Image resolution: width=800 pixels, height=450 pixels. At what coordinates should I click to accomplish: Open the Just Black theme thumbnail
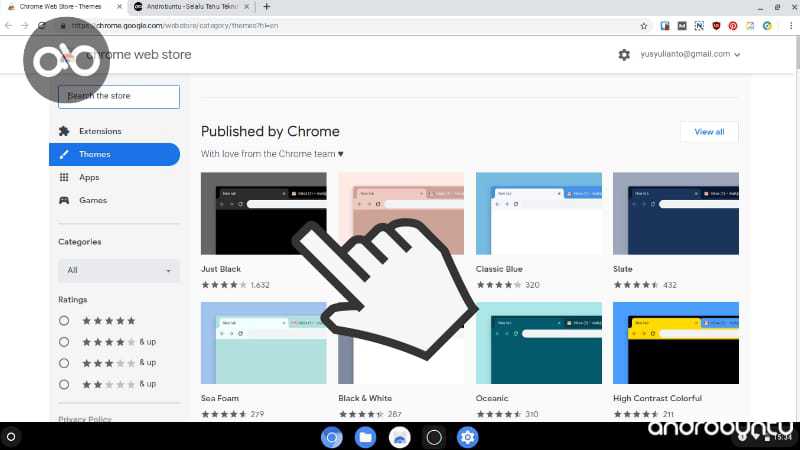[x=263, y=213]
